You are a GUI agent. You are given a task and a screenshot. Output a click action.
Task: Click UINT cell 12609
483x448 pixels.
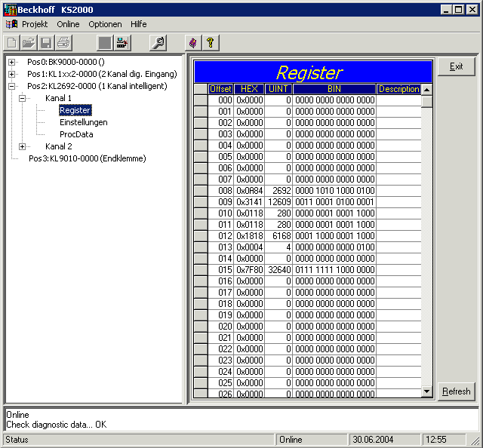(x=278, y=202)
